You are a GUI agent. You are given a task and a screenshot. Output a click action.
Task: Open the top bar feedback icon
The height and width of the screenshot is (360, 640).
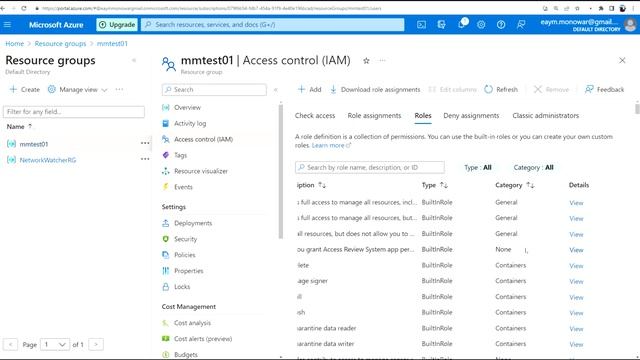[521, 24]
